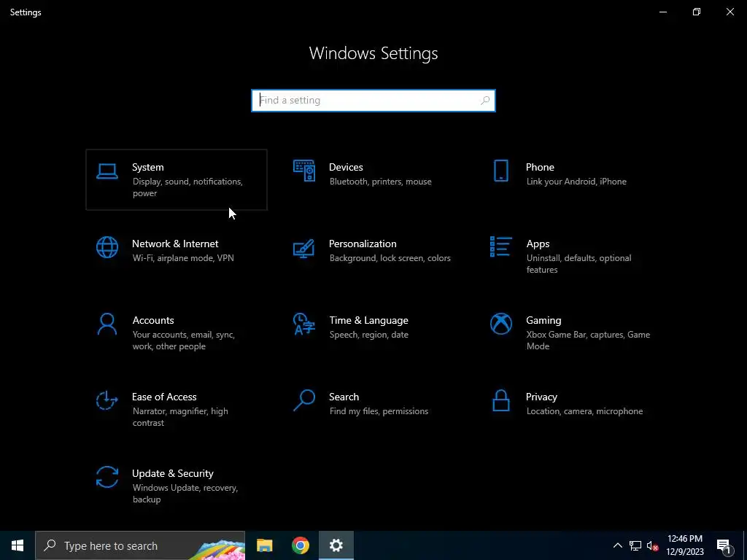Select the Phone icon
The width and height of the screenshot is (747, 560).
tap(500, 171)
